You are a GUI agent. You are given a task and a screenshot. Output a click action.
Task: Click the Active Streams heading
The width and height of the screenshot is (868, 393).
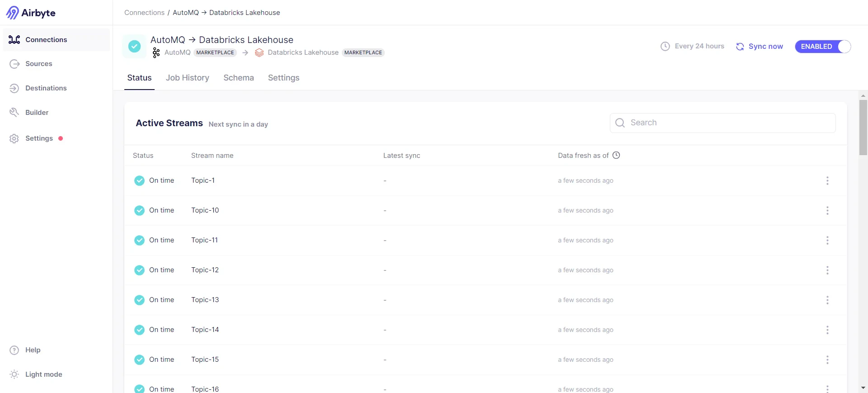coord(169,123)
